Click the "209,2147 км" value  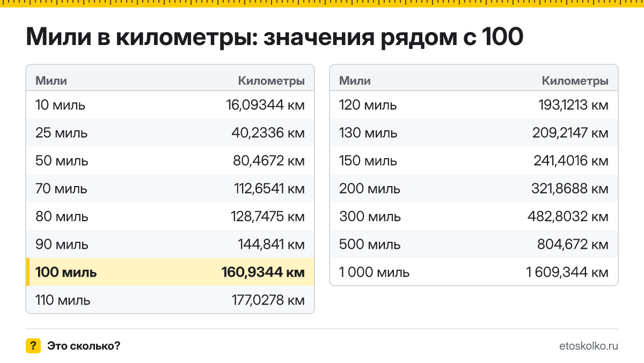(570, 132)
